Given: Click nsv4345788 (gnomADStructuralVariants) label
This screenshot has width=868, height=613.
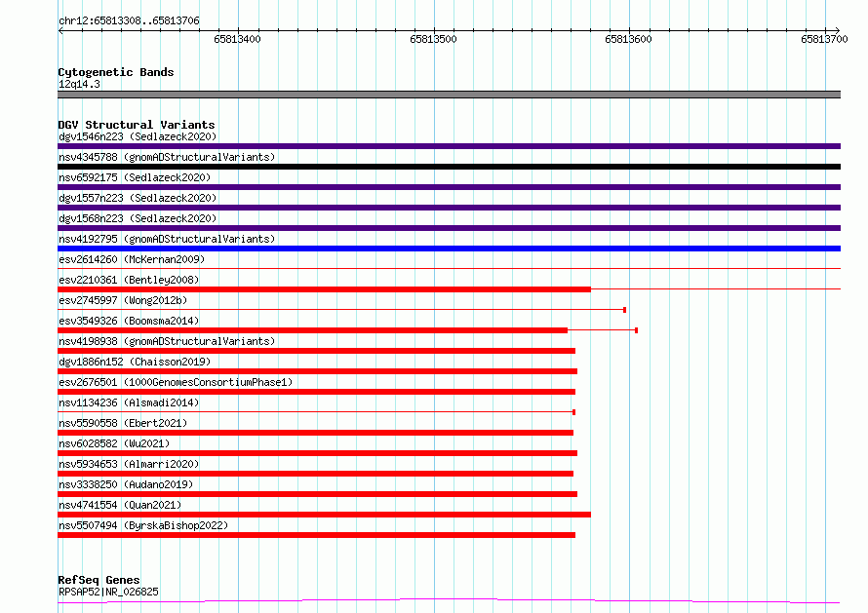Looking at the screenshot, I should [167, 157].
